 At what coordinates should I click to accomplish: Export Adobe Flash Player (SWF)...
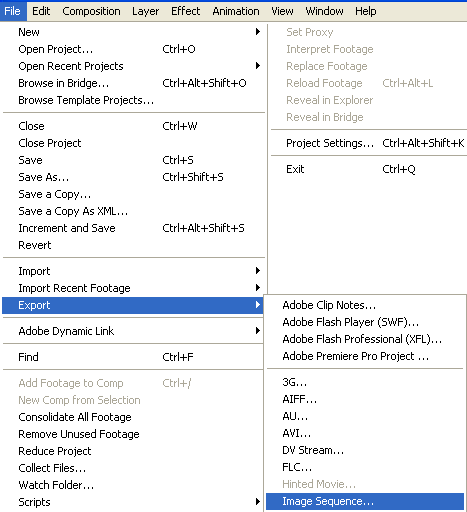(365, 322)
